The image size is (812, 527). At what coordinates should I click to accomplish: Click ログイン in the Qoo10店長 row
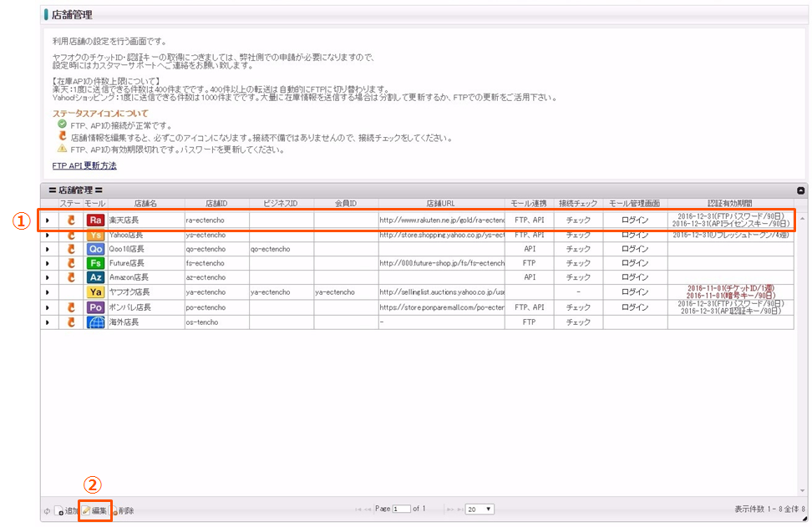(635, 249)
